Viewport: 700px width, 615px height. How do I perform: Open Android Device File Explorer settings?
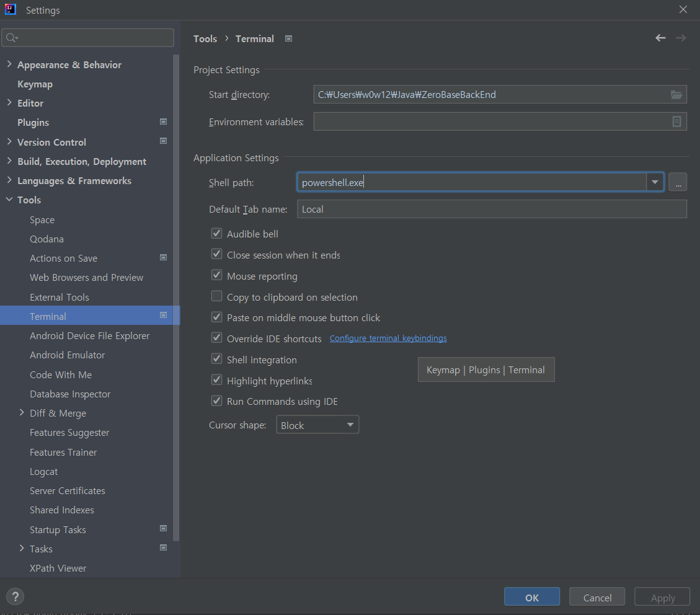pyautogui.click(x=89, y=336)
